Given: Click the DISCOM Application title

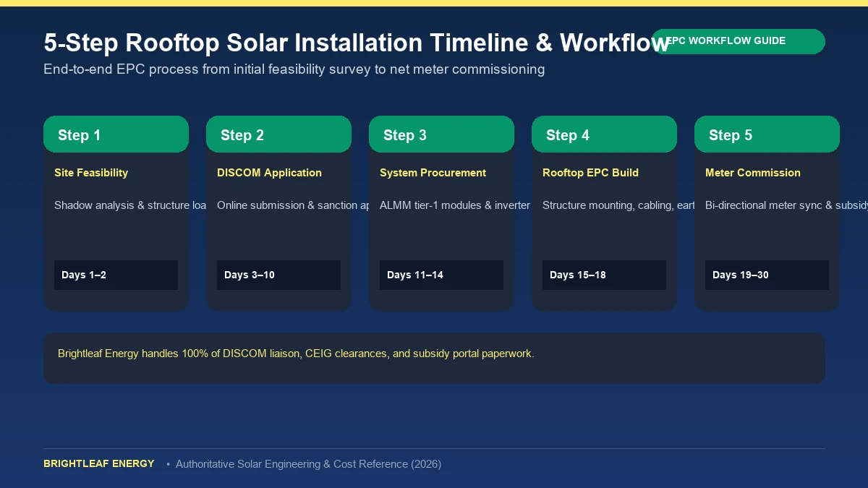Looking at the screenshot, I should 269,173.
